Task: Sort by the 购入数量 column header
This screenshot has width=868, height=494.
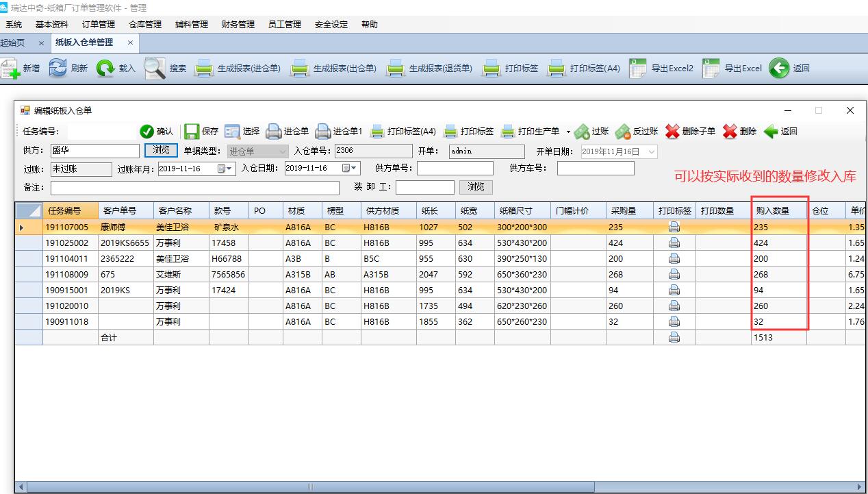Action: [780, 210]
